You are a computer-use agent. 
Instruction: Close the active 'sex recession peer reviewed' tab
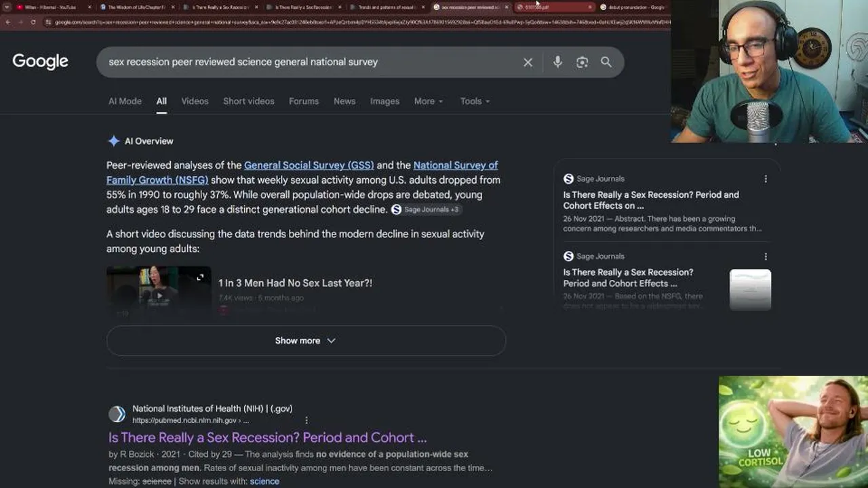click(x=507, y=7)
